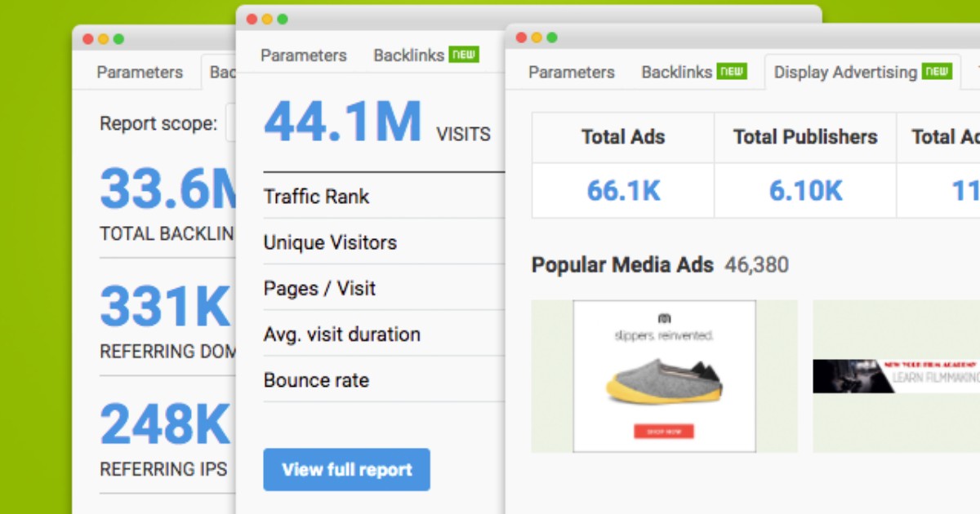
Task: Click the 33.6M total backlinks figure
Action: tap(163, 189)
